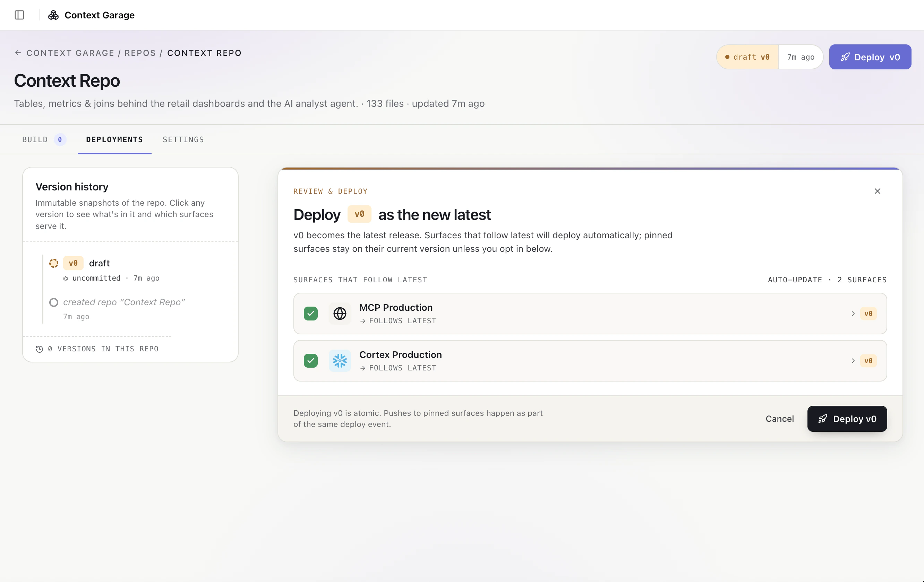Uncheck the MCP Production checkbox

[310, 314]
